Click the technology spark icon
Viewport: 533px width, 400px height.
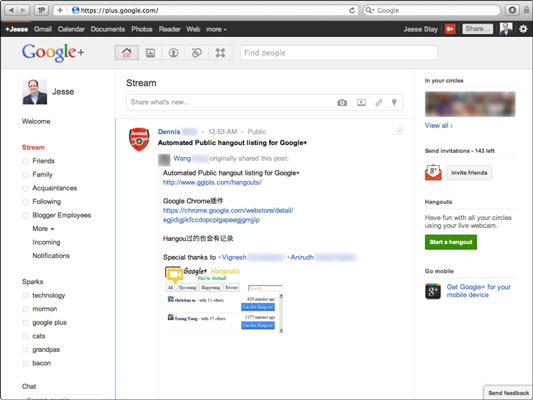coord(25,296)
